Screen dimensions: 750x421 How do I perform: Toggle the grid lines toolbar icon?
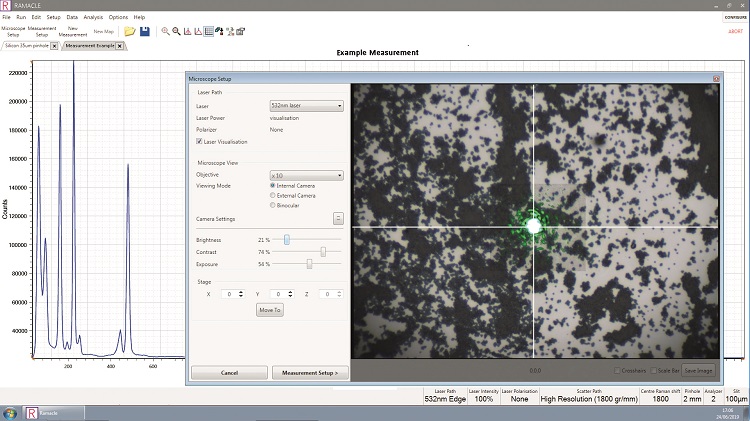[x=209, y=32]
